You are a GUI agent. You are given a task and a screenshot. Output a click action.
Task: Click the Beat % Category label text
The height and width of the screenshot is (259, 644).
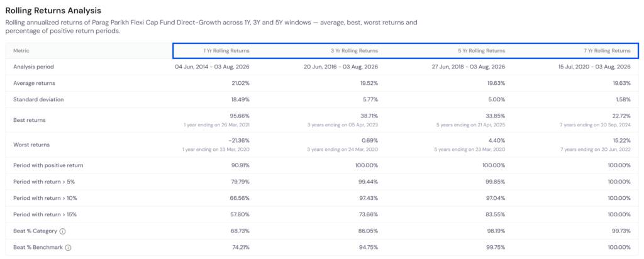tap(35, 231)
